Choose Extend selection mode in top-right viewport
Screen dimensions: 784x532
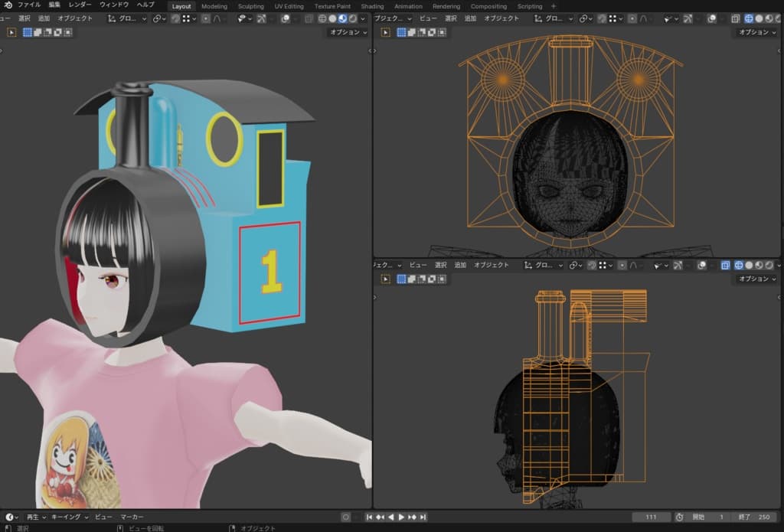click(411, 32)
